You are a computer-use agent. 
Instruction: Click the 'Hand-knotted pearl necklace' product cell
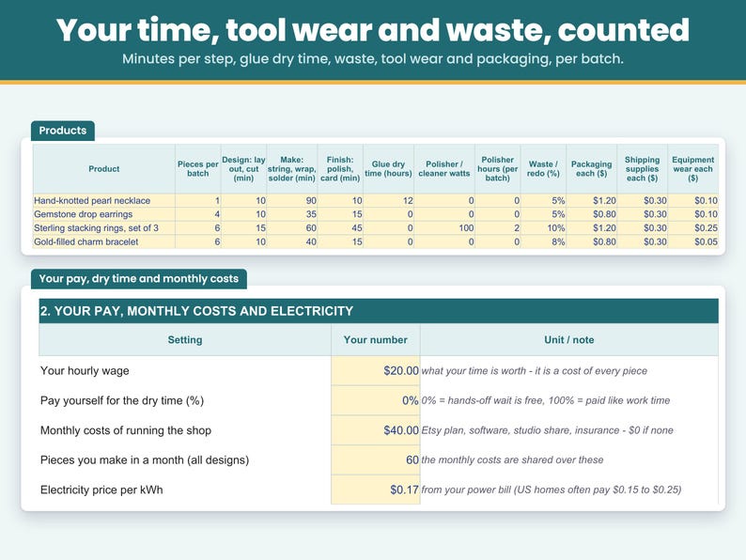click(x=103, y=200)
